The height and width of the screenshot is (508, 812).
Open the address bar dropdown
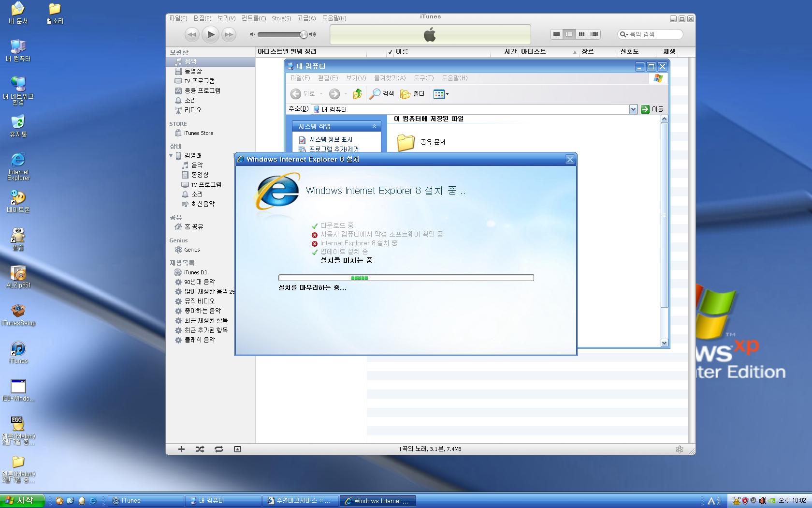[x=633, y=109]
